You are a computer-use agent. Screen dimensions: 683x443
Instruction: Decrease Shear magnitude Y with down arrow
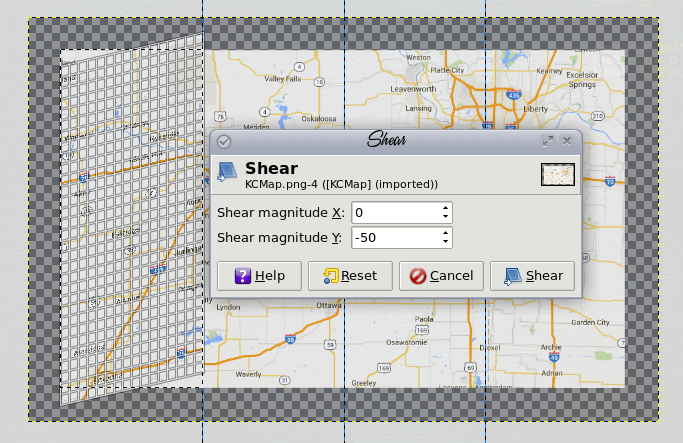(445, 242)
